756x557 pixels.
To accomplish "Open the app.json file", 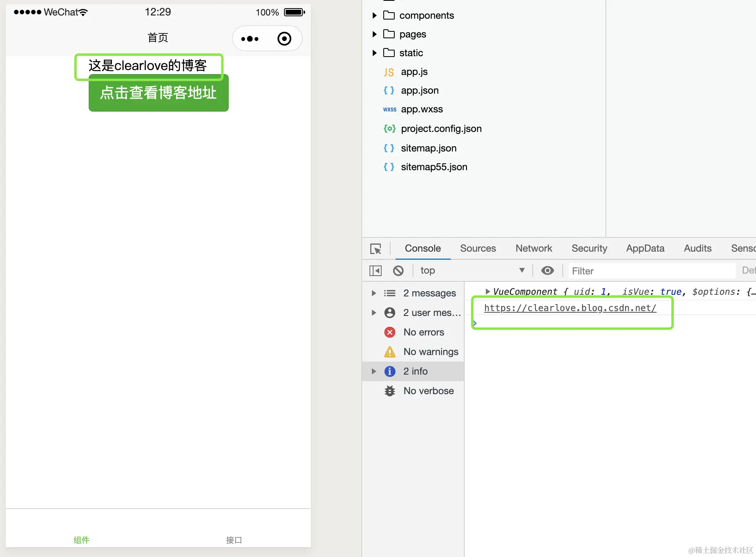I will [x=420, y=90].
